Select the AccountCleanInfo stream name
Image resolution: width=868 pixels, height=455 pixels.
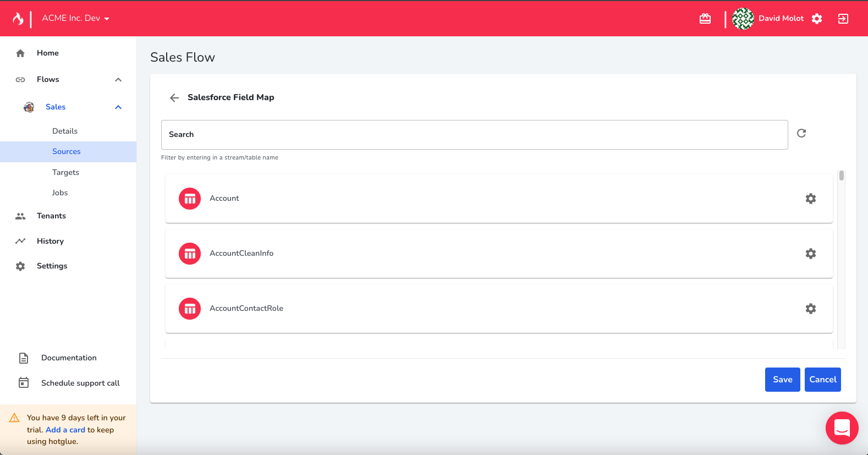pyautogui.click(x=241, y=254)
